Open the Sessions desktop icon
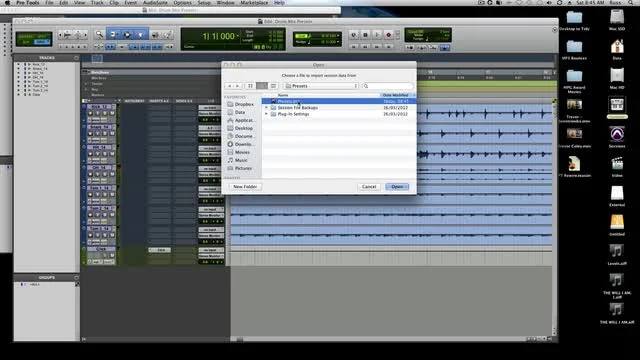 click(x=617, y=137)
